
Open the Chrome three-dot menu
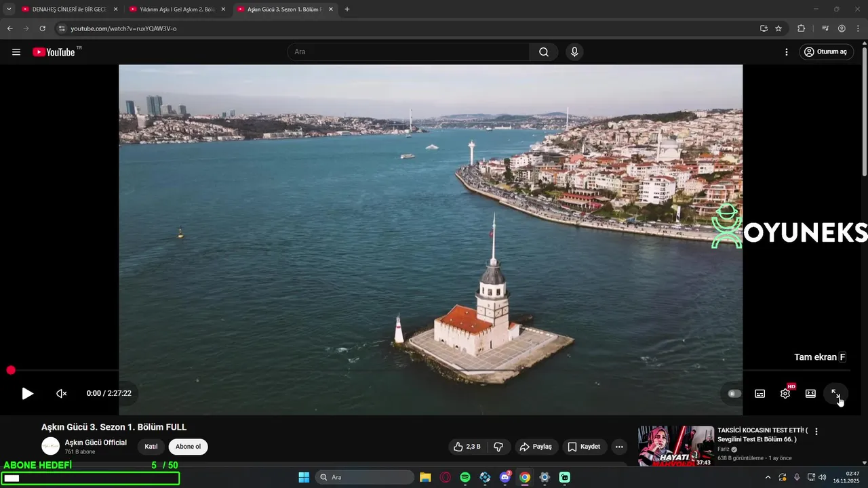coord(858,28)
